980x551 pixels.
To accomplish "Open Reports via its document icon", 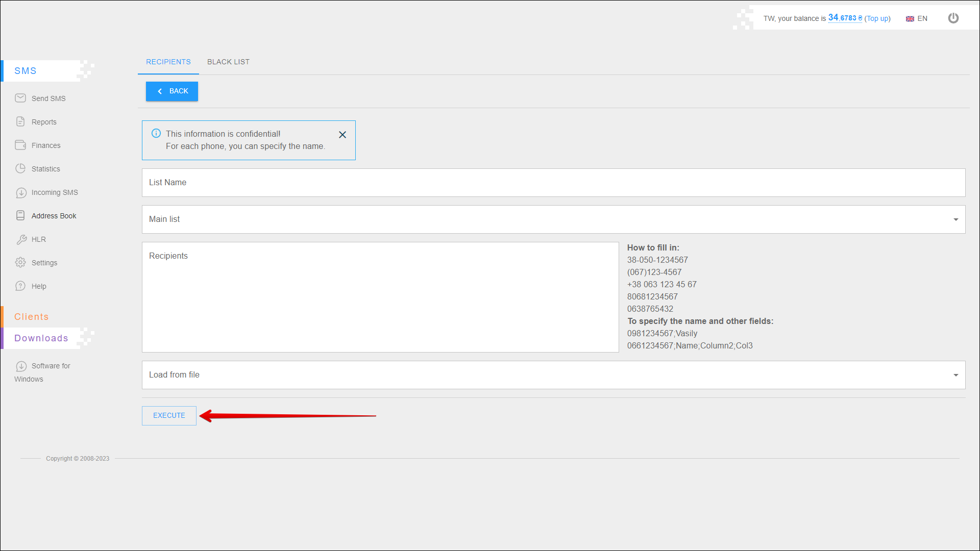I will [20, 121].
